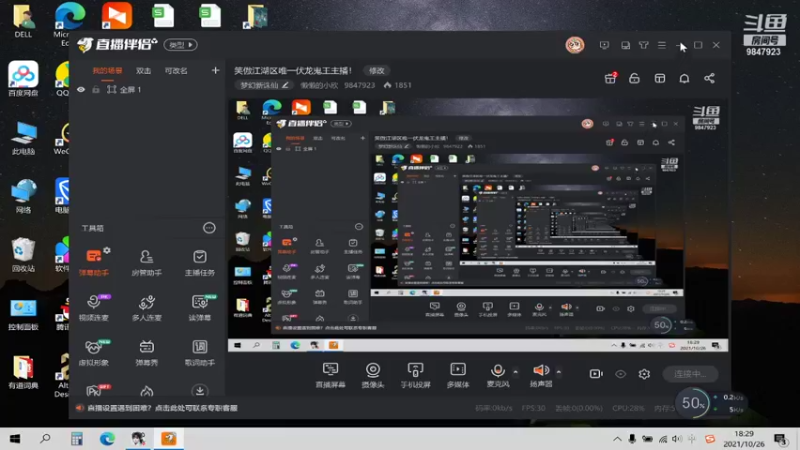The image size is (800, 450).
Task: Click the 50% performance indicator circle
Action: point(692,403)
